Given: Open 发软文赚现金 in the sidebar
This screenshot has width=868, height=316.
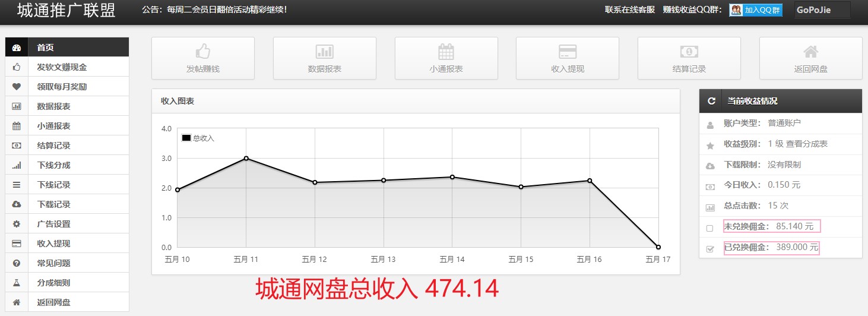Looking at the screenshot, I should tap(67, 67).
